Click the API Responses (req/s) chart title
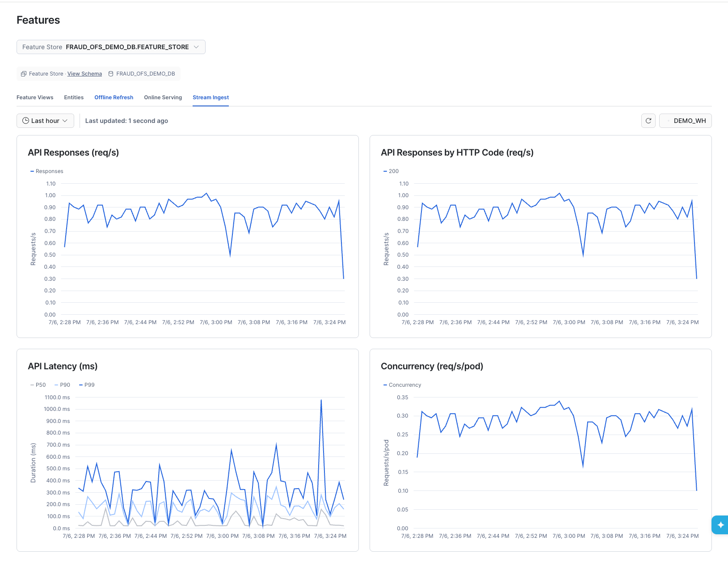Screen dimensions: 728x562 pyautogui.click(x=73, y=152)
